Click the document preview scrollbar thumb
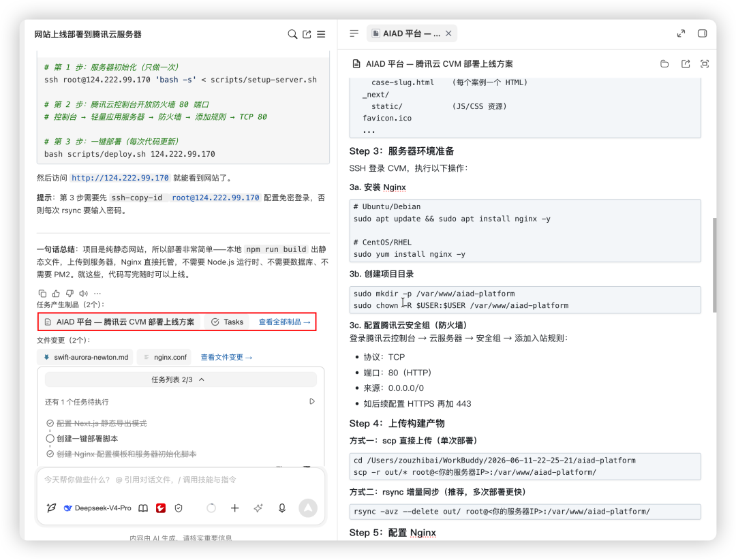Viewport: 736px width, 560px height. pyautogui.click(x=714, y=265)
